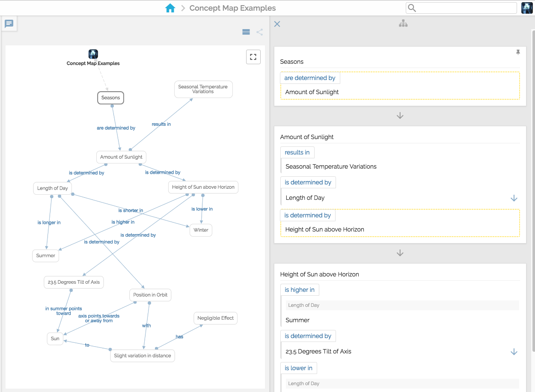Enter fullscreen mode for the concept map
This screenshot has height=392, width=535.
pyautogui.click(x=253, y=57)
